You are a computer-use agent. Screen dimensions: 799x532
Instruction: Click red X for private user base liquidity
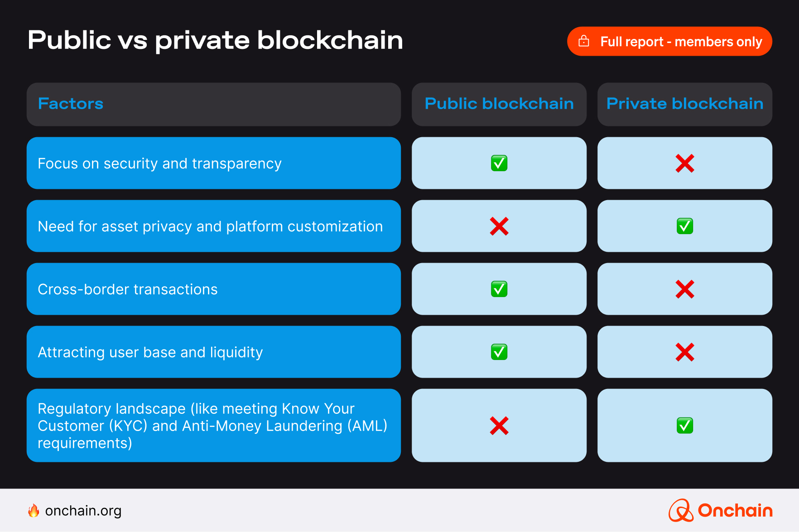click(x=684, y=352)
